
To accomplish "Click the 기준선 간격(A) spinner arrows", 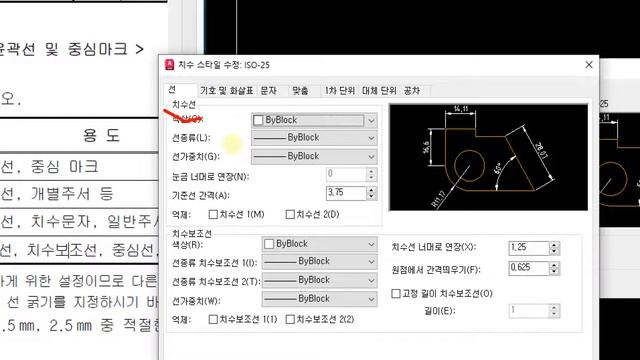I will pyautogui.click(x=371, y=193).
